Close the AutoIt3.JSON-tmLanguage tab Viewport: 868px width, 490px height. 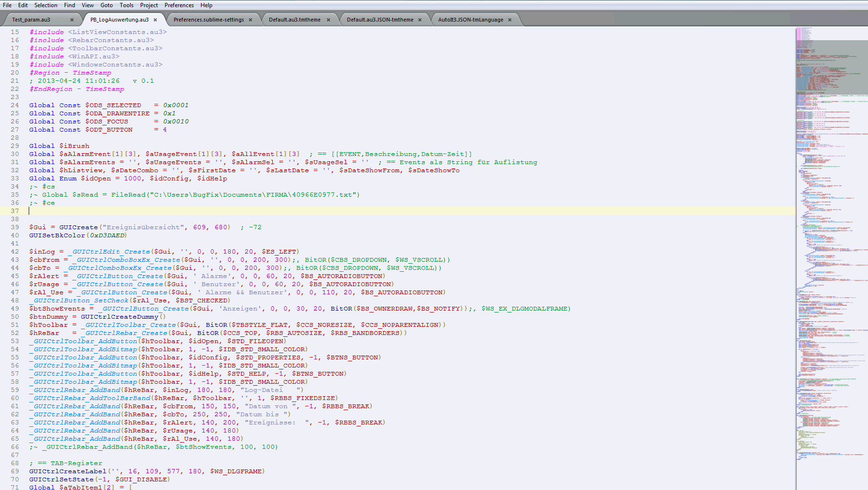[510, 20]
